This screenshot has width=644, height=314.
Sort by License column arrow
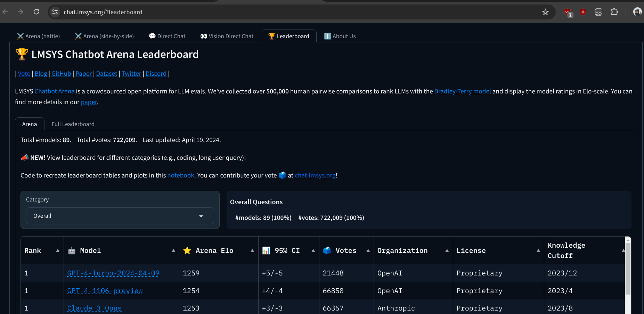tap(538, 250)
